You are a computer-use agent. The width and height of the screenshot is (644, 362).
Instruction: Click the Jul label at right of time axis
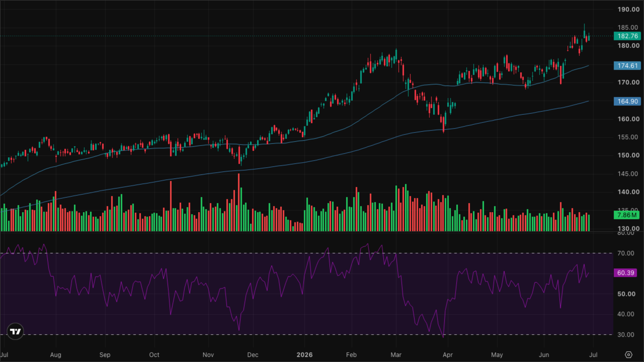coord(593,355)
